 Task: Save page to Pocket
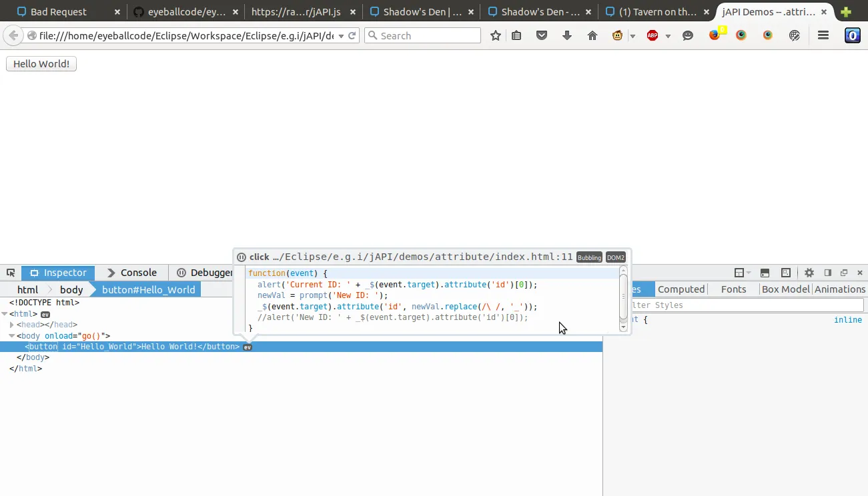(542, 35)
